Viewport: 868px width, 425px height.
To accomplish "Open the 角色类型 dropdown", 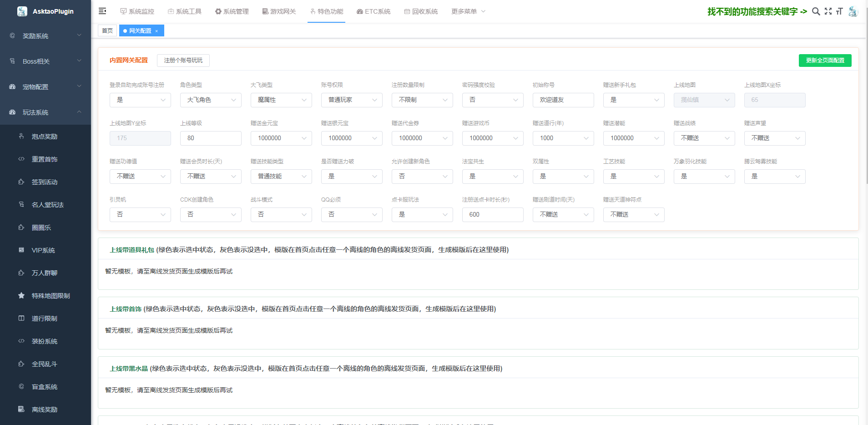I will (x=211, y=100).
